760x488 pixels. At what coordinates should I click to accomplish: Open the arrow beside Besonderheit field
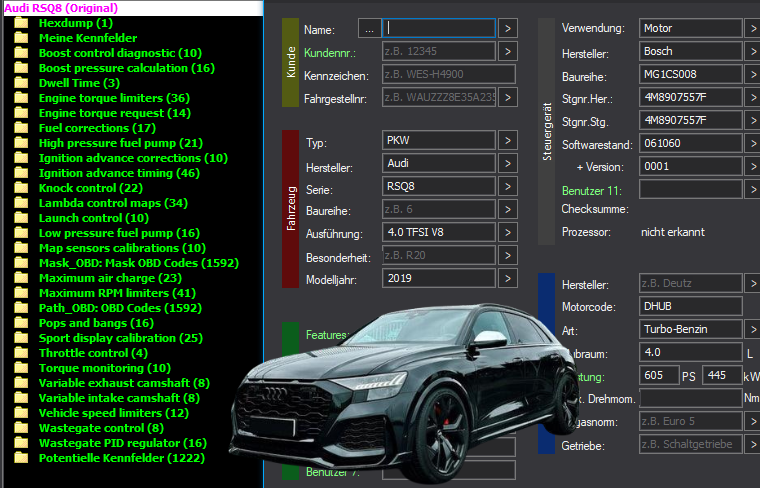[x=507, y=255]
